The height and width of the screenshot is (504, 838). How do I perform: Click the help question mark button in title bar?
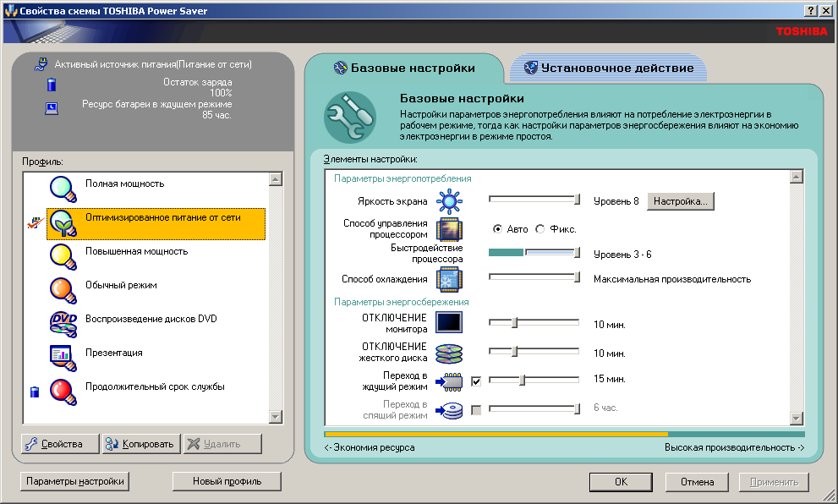811,11
